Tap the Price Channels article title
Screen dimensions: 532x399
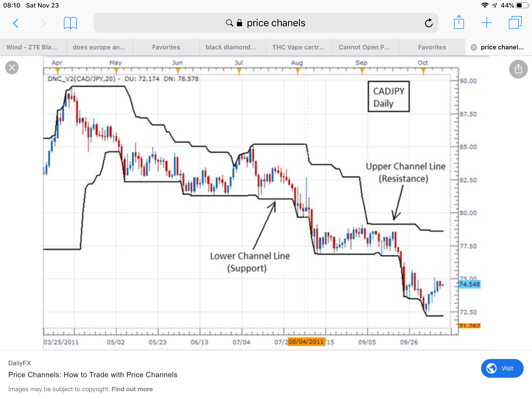click(x=93, y=375)
